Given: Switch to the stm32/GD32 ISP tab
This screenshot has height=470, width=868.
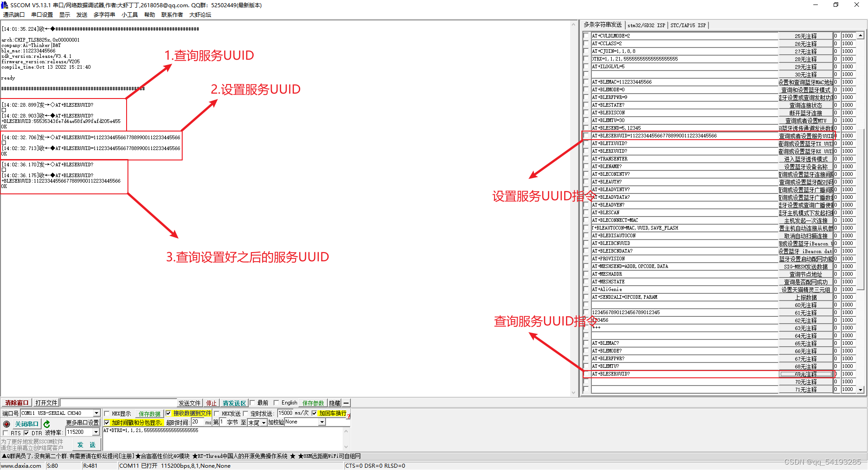Looking at the screenshot, I should (x=646, y=25).
